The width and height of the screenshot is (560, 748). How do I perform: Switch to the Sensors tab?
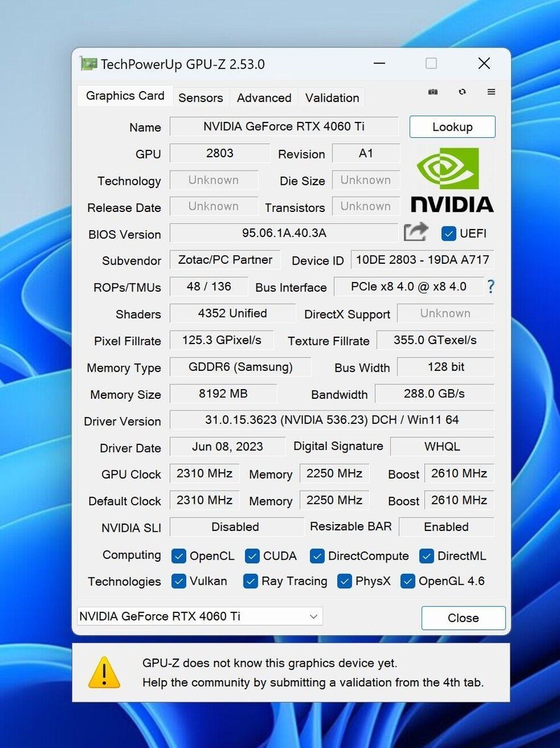201,98
